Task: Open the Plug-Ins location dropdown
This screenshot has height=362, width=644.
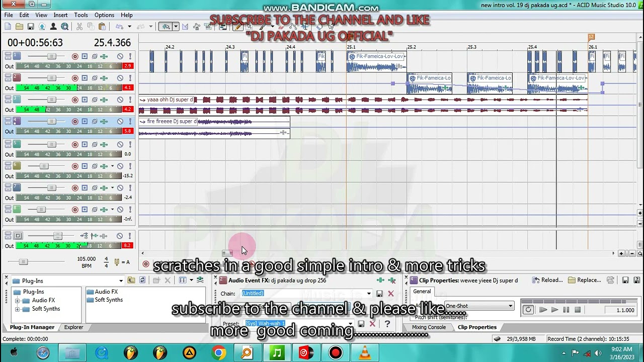Action: tap(121, 281)
